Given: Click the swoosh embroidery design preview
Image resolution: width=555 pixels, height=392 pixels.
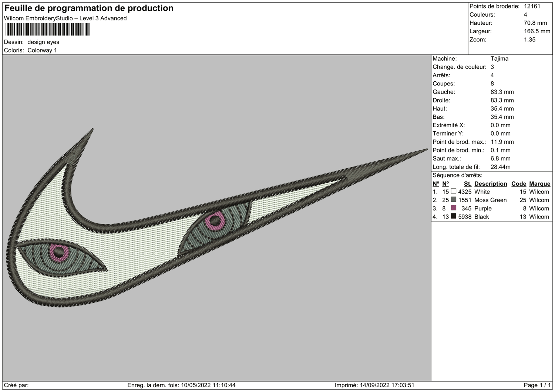Looking at the screenshot, I should point(216,218).
